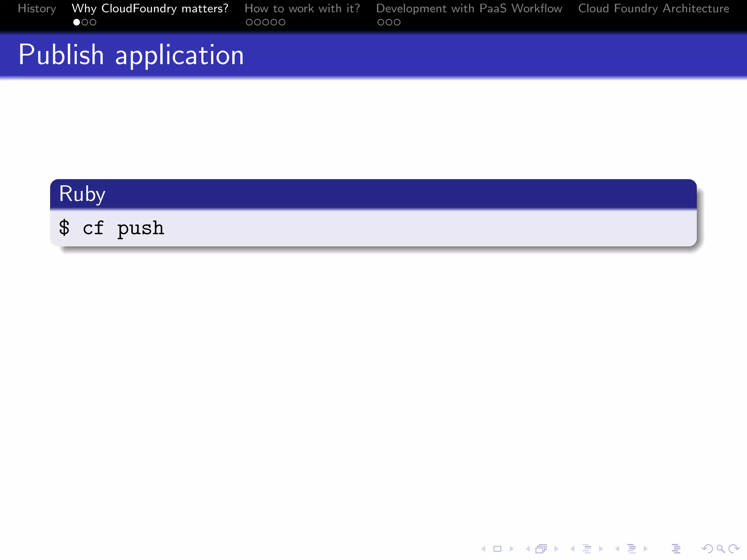Open the Why CloudFoundry matters? section
Screen dimensions: 747x560
click(150, 9)
